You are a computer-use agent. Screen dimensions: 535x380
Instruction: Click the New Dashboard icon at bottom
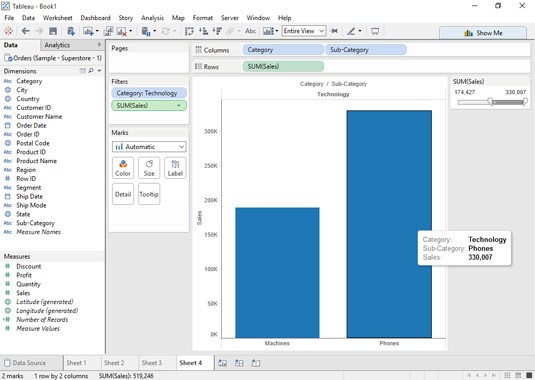click(239, 363)
